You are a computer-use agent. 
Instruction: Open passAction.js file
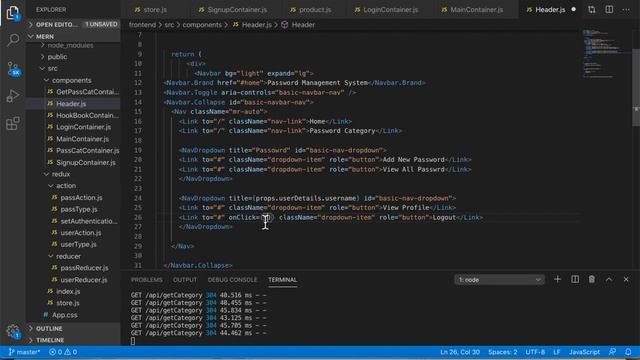coord(81,198)
